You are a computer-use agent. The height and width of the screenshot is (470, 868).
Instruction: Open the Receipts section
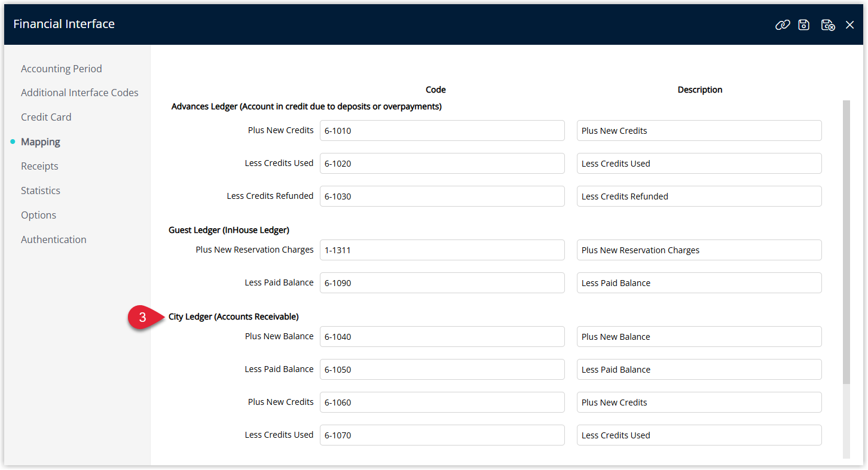(39, 166)
